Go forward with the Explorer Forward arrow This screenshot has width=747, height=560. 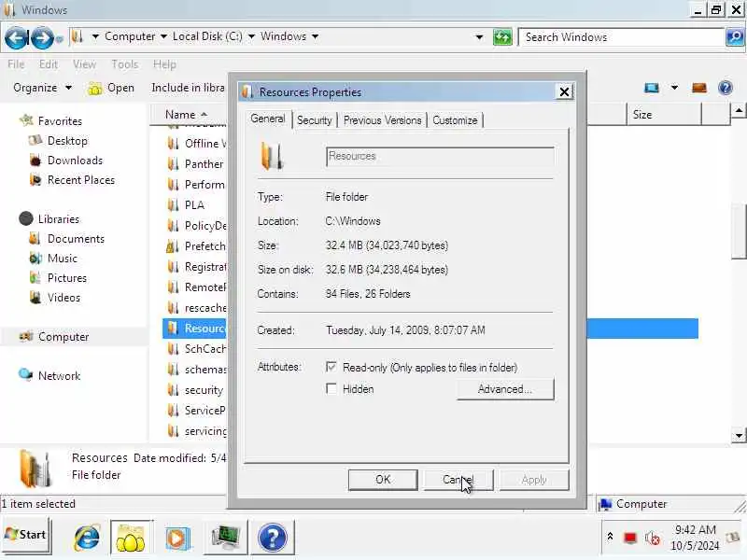tap(42, 38)
